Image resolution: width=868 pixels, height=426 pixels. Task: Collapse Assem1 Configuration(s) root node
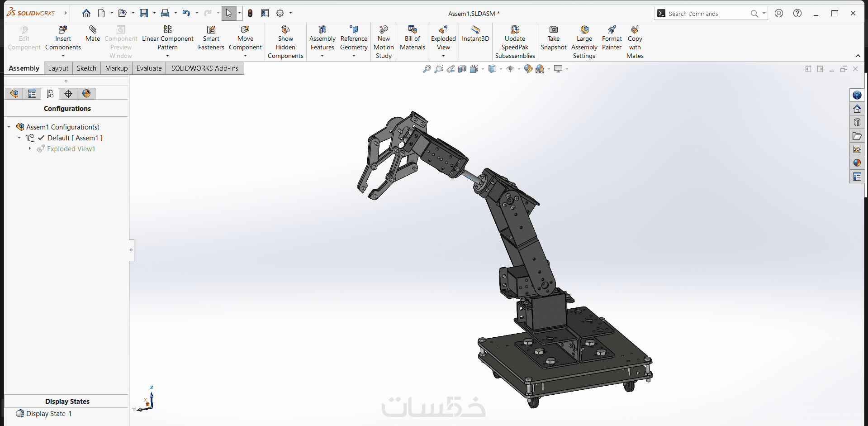click(x=9, y=127)
